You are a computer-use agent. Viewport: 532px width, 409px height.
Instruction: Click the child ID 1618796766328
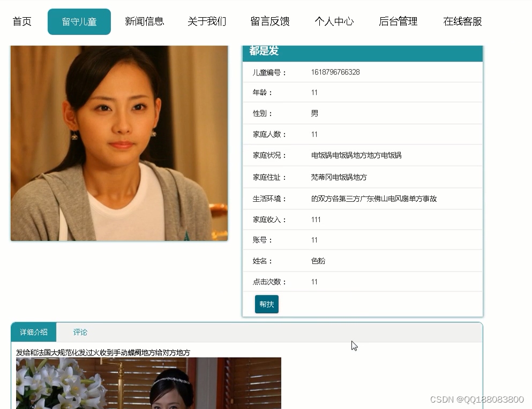pyautogui.click(x=335, y=72)
